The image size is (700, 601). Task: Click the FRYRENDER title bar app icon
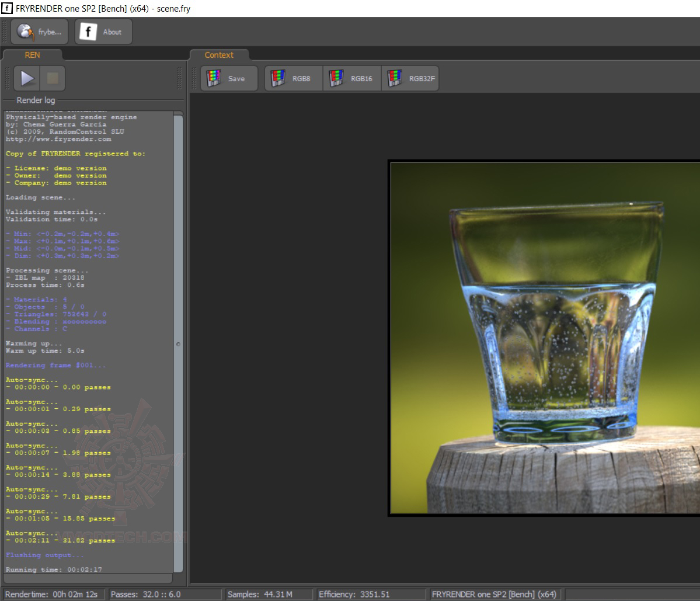click(8, 8)
